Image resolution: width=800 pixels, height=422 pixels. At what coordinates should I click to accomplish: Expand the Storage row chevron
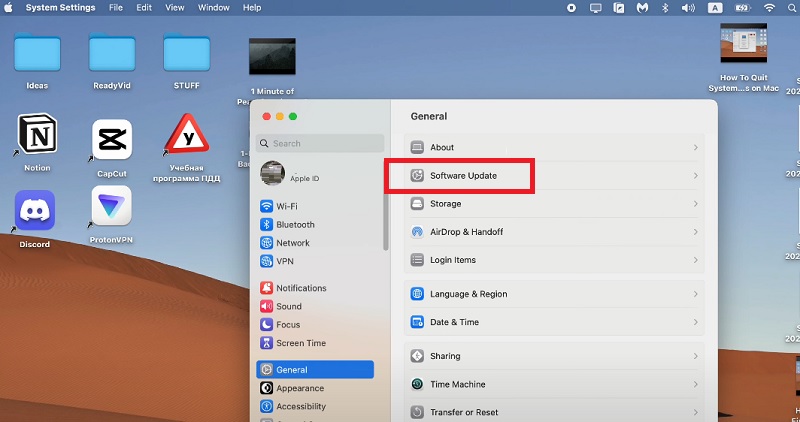[x=695, y=204]
